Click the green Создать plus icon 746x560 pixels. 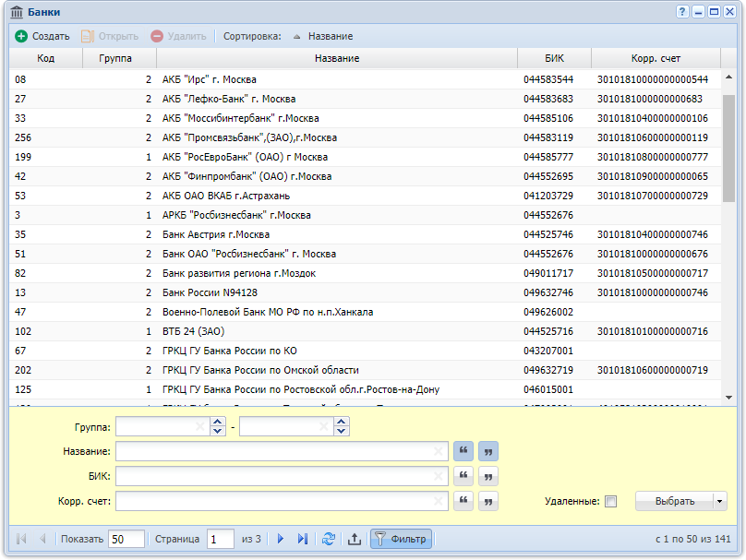21,36
